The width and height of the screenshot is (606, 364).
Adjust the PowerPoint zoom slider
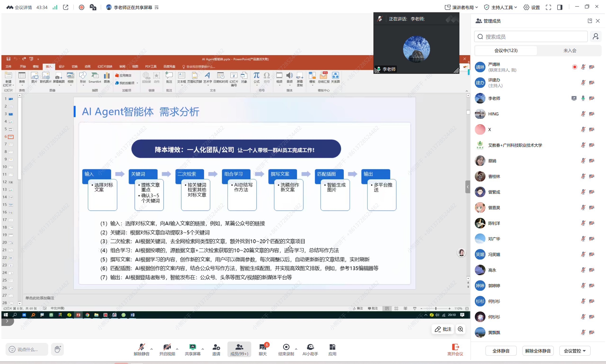(436, 308)
